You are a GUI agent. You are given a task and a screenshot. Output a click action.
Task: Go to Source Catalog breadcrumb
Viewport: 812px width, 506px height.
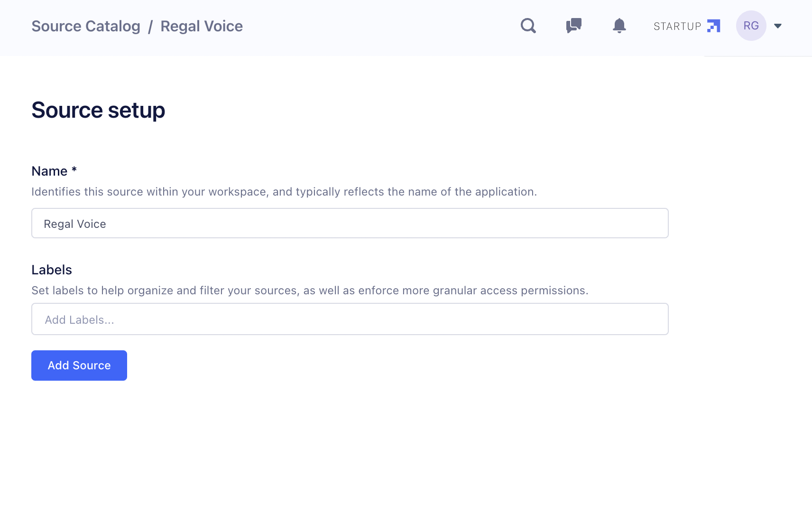coord(86,26)
